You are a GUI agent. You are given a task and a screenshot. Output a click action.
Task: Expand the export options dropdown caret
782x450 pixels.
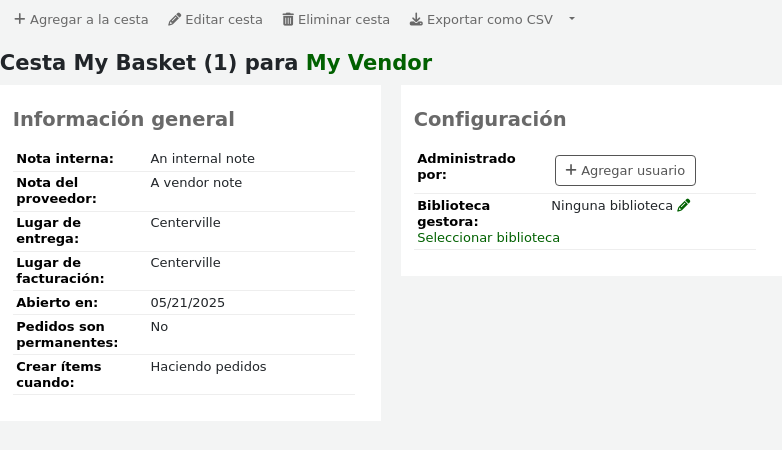pos(572,19)
